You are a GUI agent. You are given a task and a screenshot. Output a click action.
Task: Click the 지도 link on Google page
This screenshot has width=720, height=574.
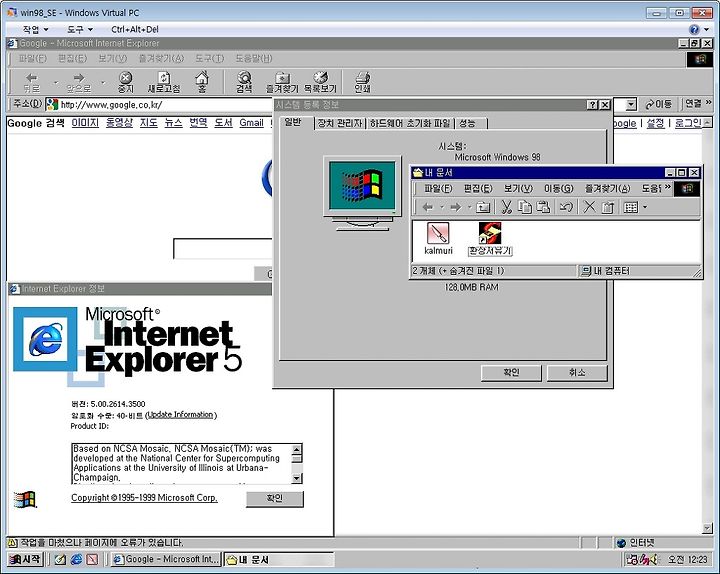coord(149,123)
